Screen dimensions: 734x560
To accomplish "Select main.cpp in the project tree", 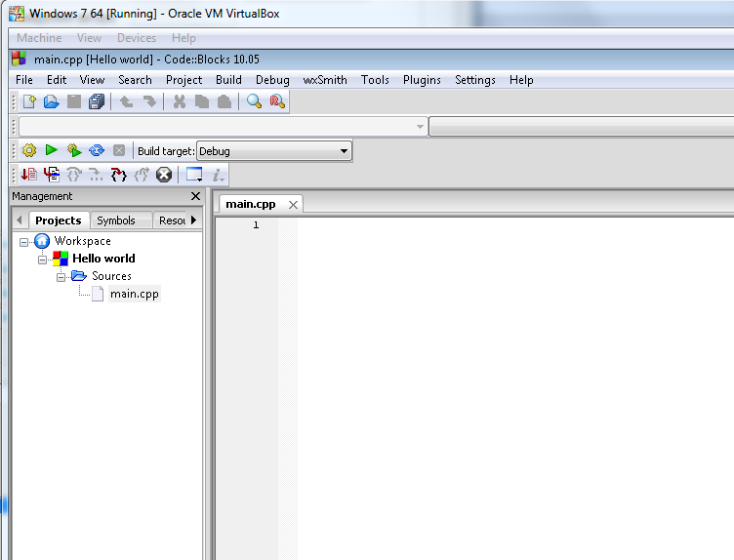I will coord(135,294).
